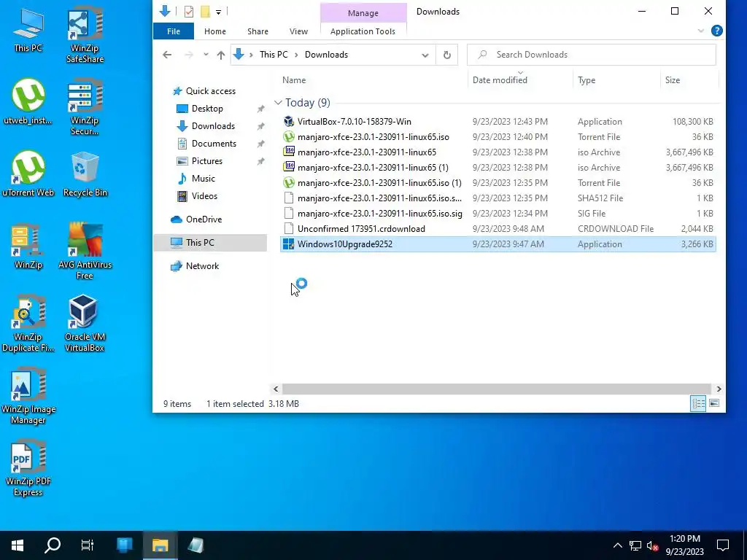Viewport: 747px width, 560px height.
Task: Click the Manage contextual tab
Action: coord(363,13)
